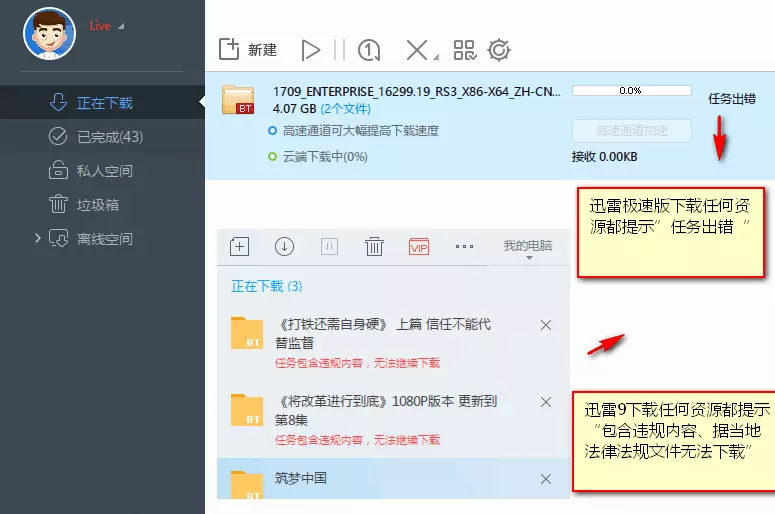Remove the 打铁还需自身硬 task with X
The width and height of the screenshot is (775, 514).
pos(546,325)
